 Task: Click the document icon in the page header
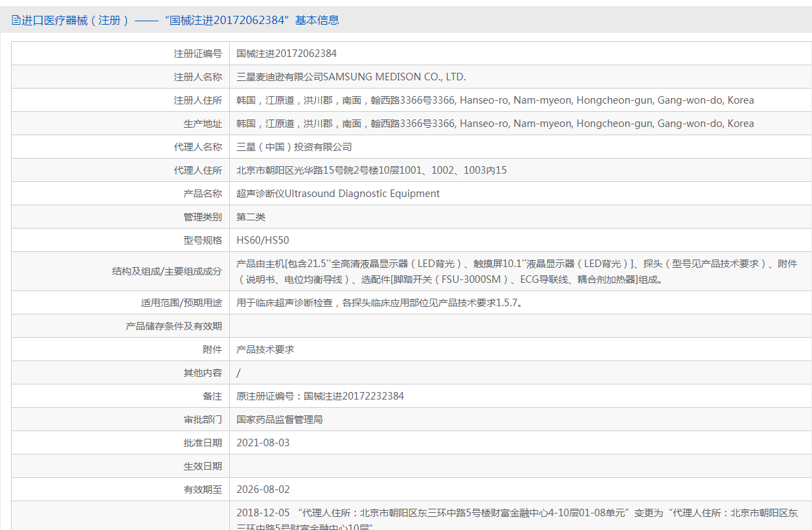16,20
